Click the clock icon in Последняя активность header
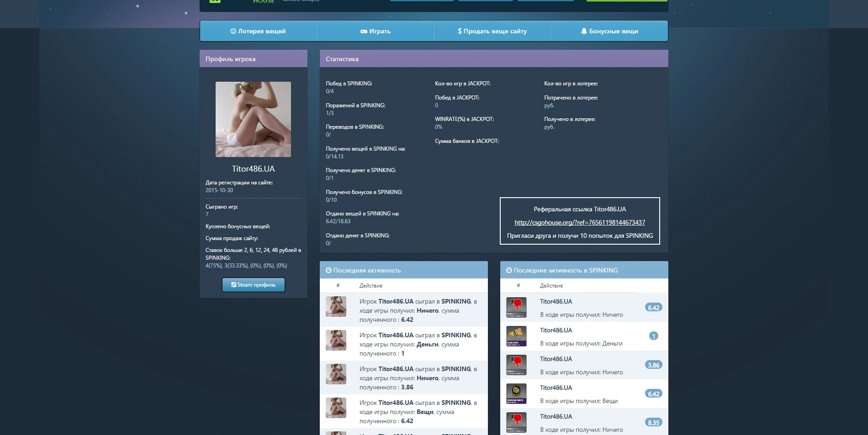868x435 pixels. [x=328, y=270]
